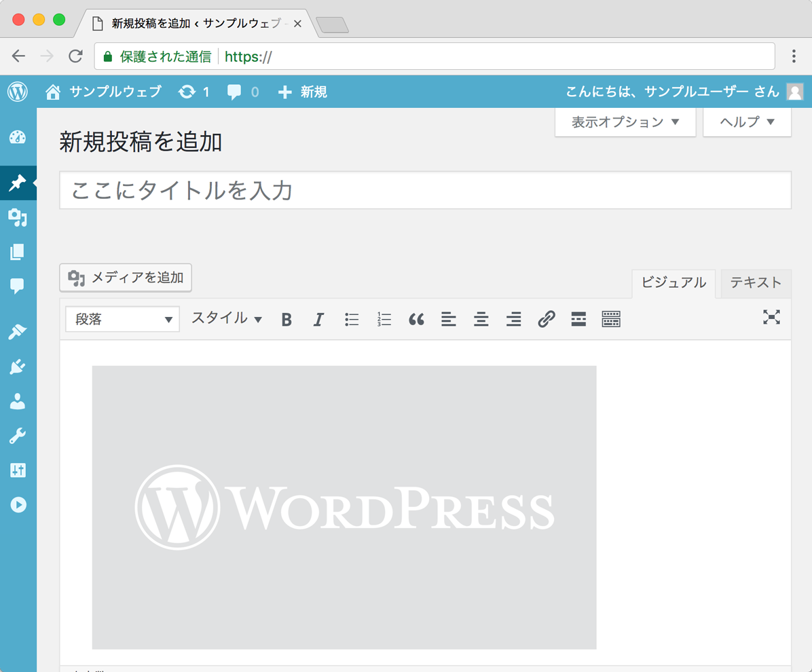Open updates indicator showing 1
Screen dimensions: 812x672
[194, 92]
